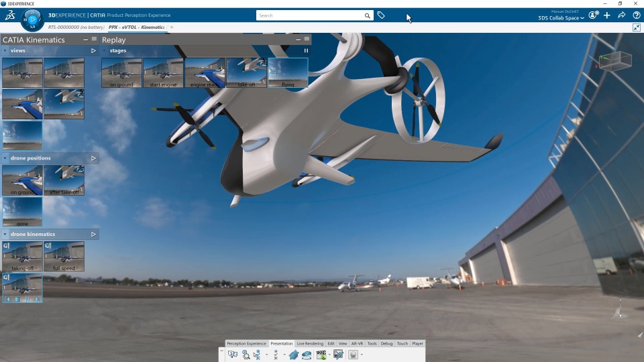The height and width of the screenshot is (362, 644).
Task: Switch to Live Rendering tab
Action: [x=310, y=343]
